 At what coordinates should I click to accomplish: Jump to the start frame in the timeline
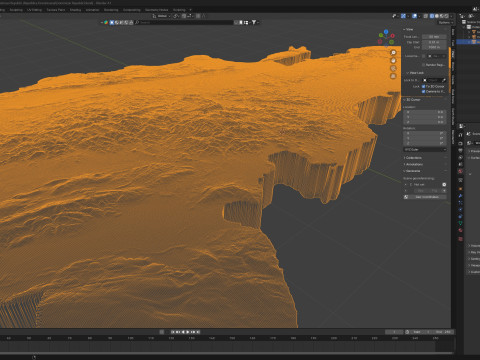(173, 332)
